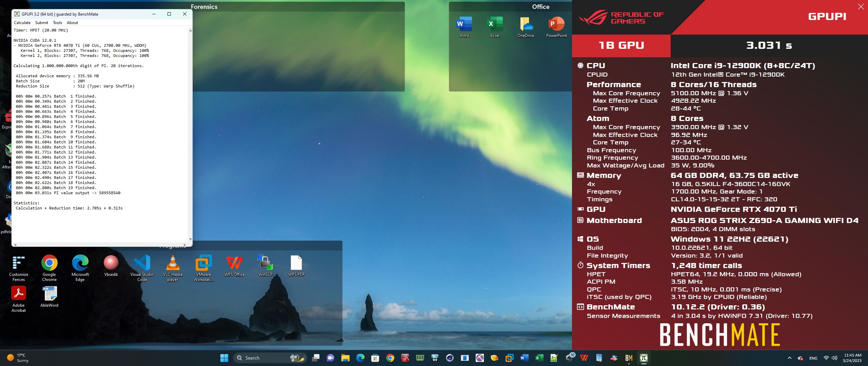The height and width of the screenshot is (366, 868).
Task: Open the weather widget showing 17°C Sunny
Action: [19, 358]
